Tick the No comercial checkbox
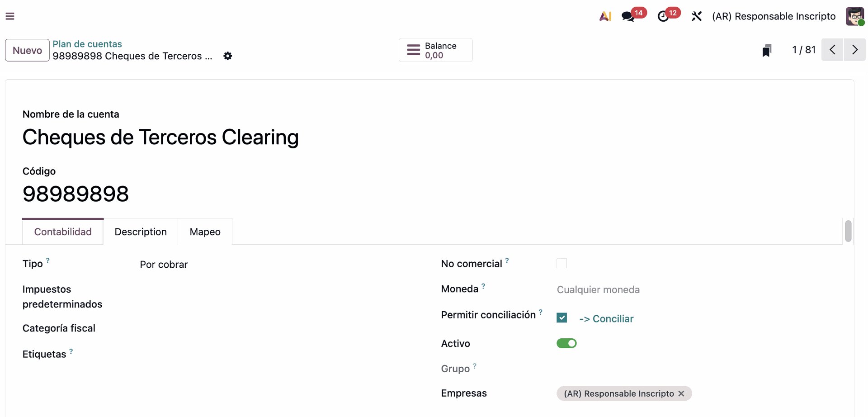Image resolution: width=868 pixels, height=417 pixels. [561, 263]
